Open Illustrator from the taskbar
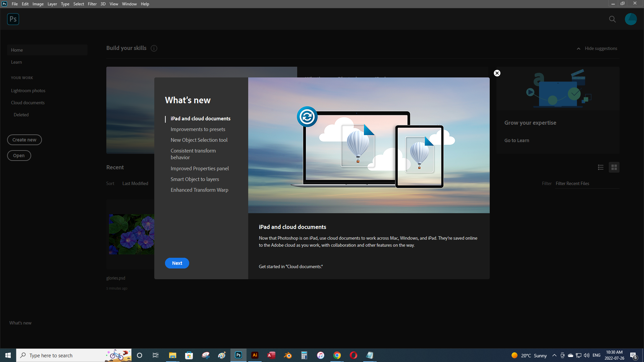Viewport: 644px width, 362px height. (255, 355)
